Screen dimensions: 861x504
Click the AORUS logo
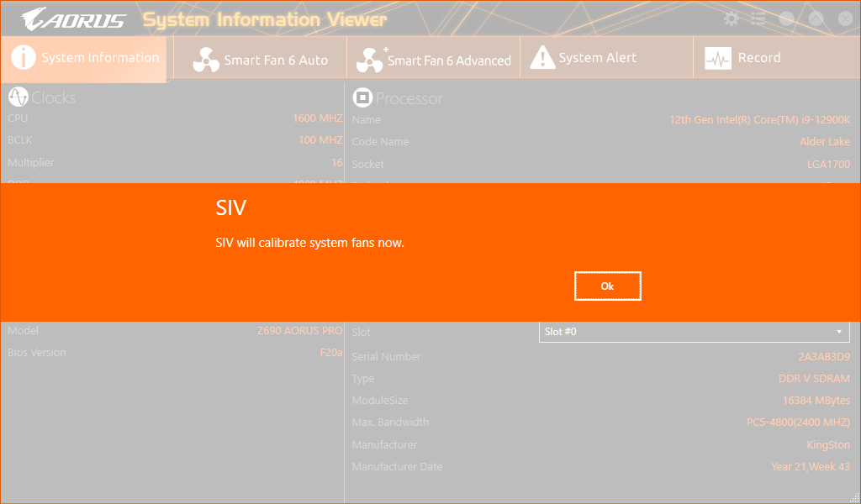[x=74, y=20]
